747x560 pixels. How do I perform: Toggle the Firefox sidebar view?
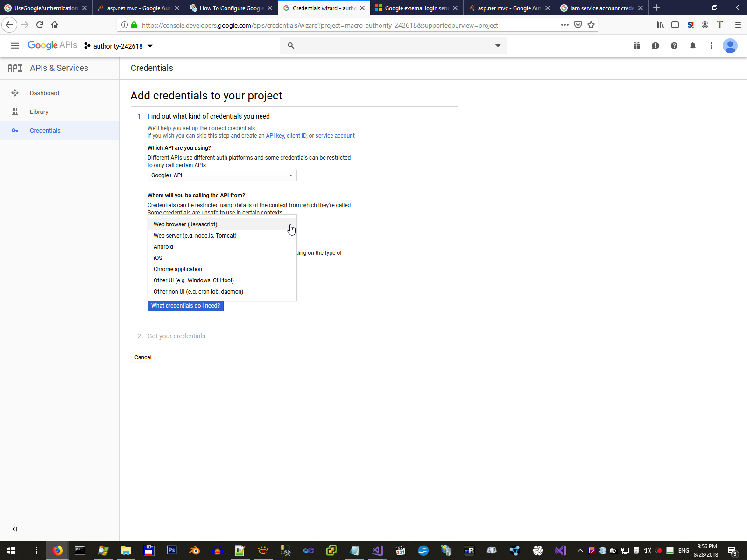[x=675, y=25]
